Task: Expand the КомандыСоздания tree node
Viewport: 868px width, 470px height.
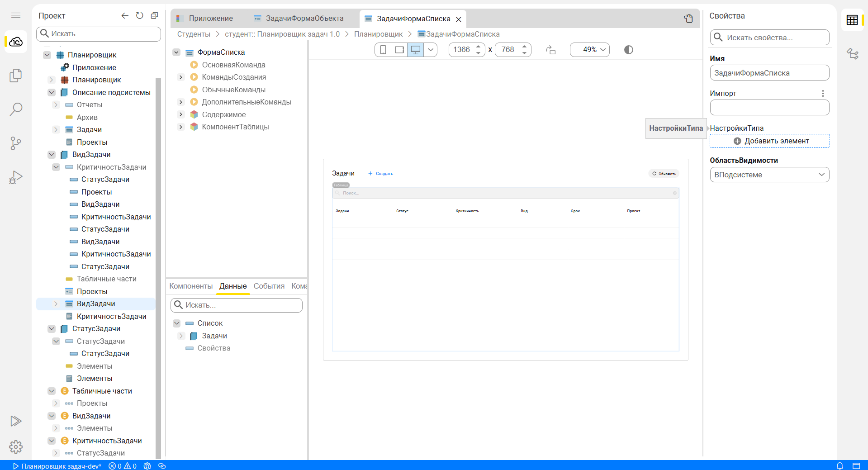Action: pyautogui.click(x=181, y=77)
